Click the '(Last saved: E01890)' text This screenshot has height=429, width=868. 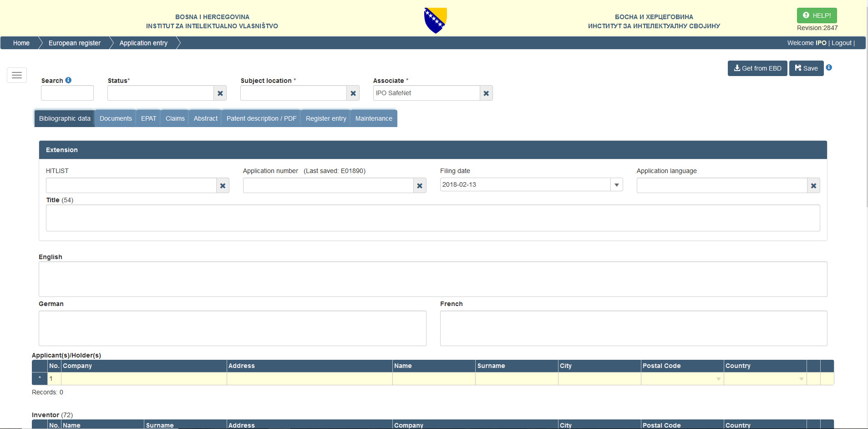(335, 171)
